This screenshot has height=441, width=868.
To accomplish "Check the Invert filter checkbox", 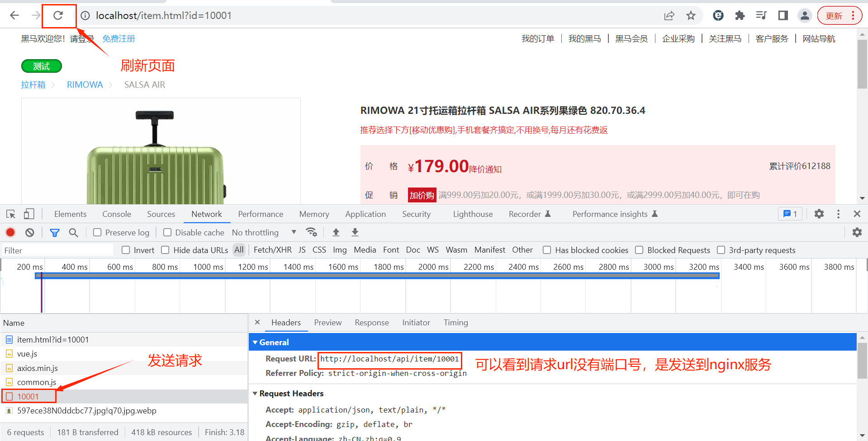I will (x=126, y=250).
